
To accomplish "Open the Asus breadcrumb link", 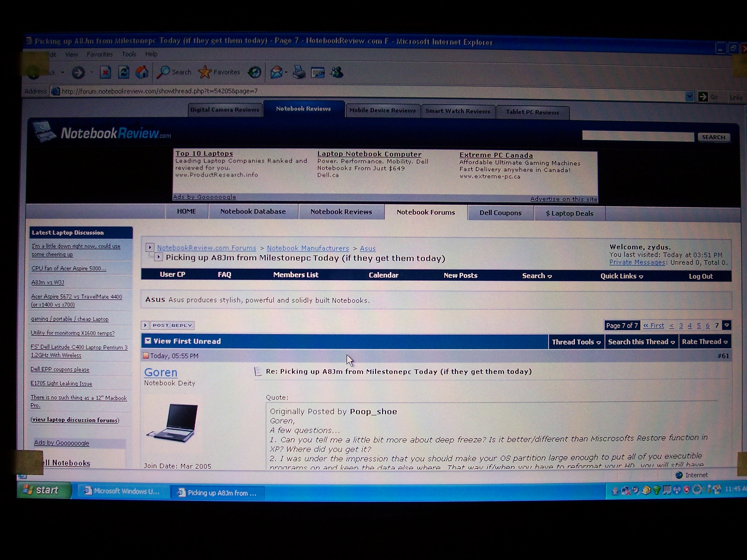I will click(368, 249).
